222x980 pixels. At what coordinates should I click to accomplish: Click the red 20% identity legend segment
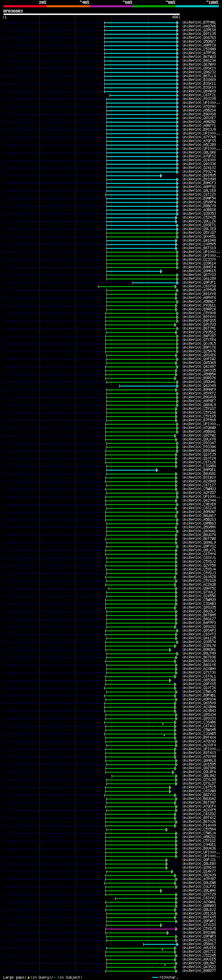tap(25, 6)
